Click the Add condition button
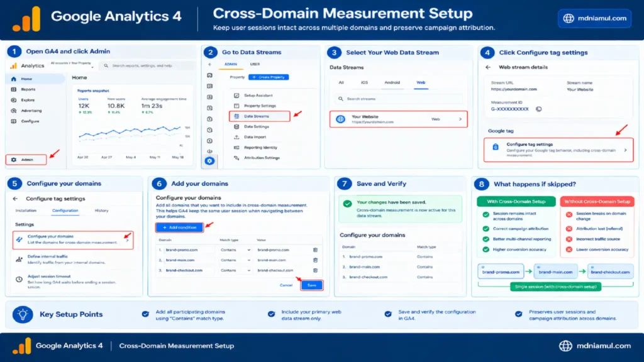Screen dimensions: 644x362 (x=179, y=228)
